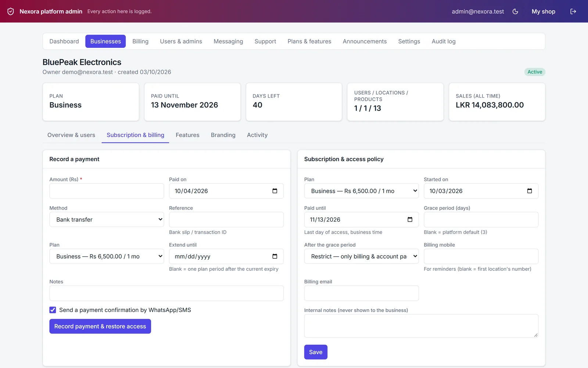Viewport: 588px width, 368px height.
Task: Open Users & admins section
Action: click(x=181, y=41)
